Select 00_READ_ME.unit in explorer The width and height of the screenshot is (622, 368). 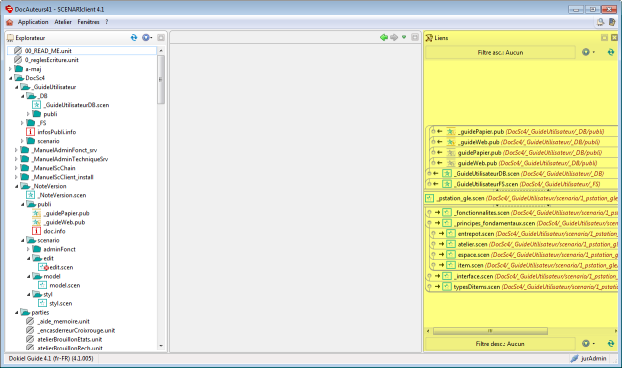click(48, 51)
